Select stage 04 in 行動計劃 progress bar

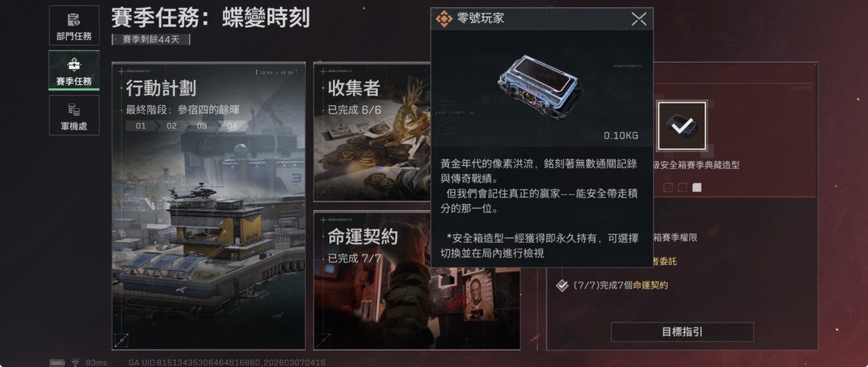[x=232, y=126]
